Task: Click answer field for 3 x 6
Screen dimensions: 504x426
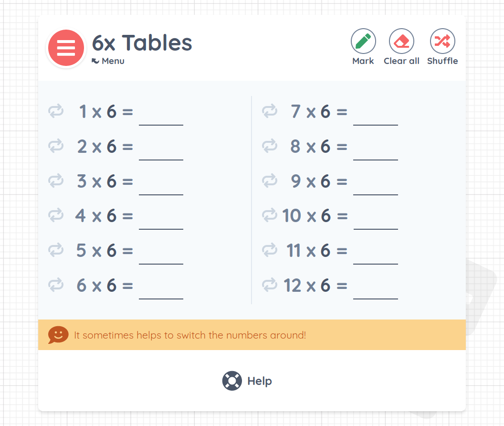Action: click(x=161, y=183)
